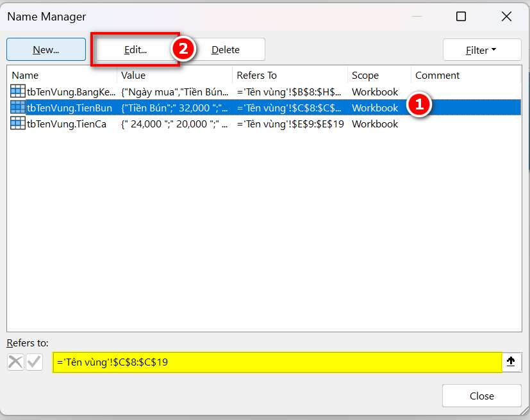This screenshot has height=420, width=530.
Task: Close the dialog using title bar X
Action: point(506,17)
